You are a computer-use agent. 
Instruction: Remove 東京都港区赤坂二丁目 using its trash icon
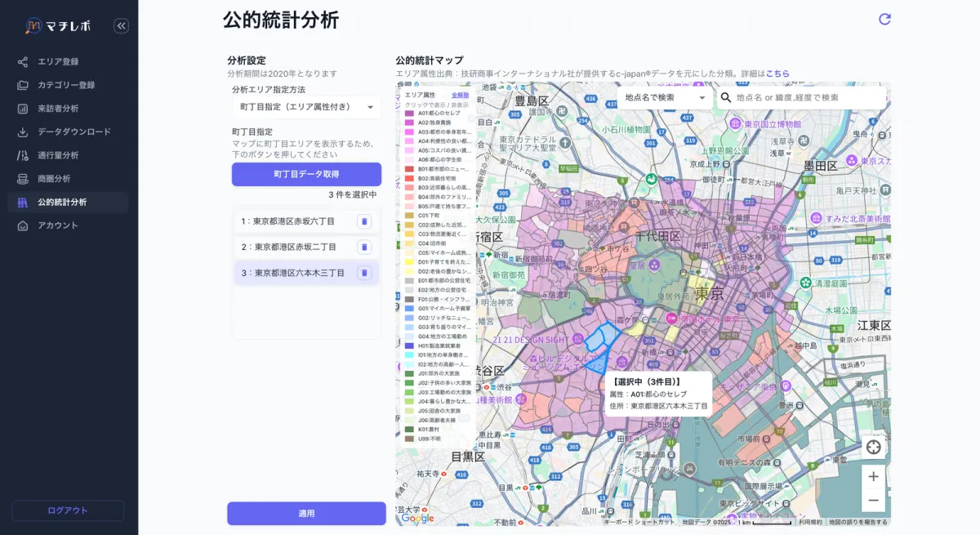click(364, 247)
